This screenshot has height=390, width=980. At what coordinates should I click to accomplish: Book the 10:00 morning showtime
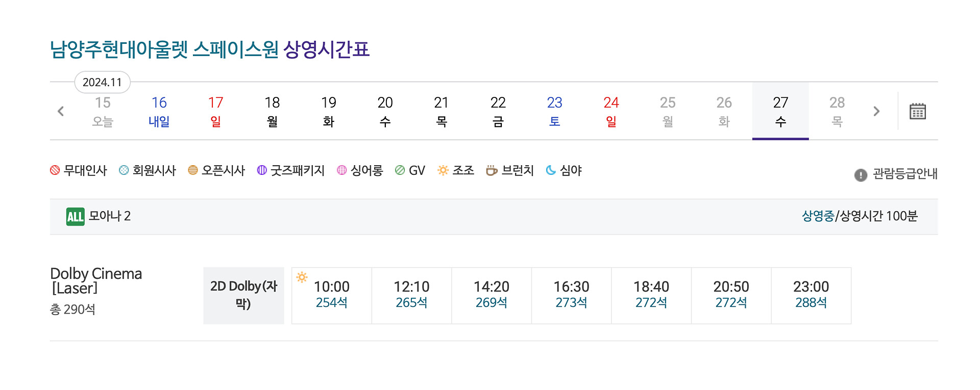pos(332,295)
